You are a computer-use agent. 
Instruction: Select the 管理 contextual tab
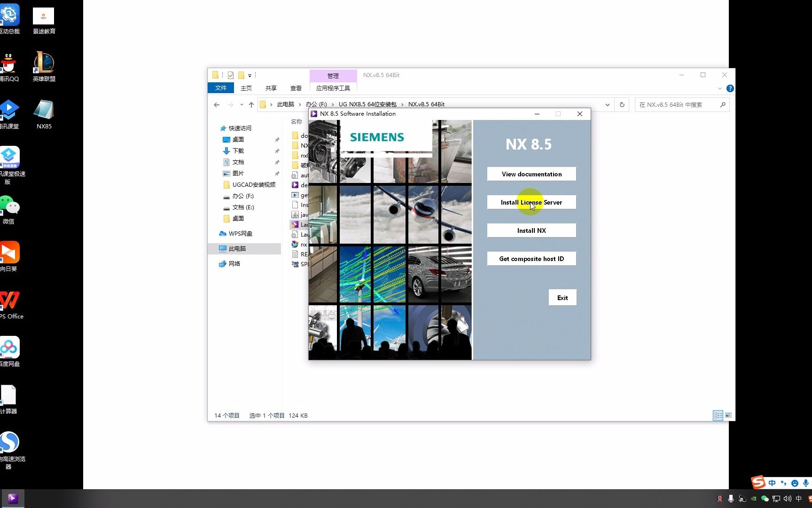pyautogui.click(x=333, y=76)
